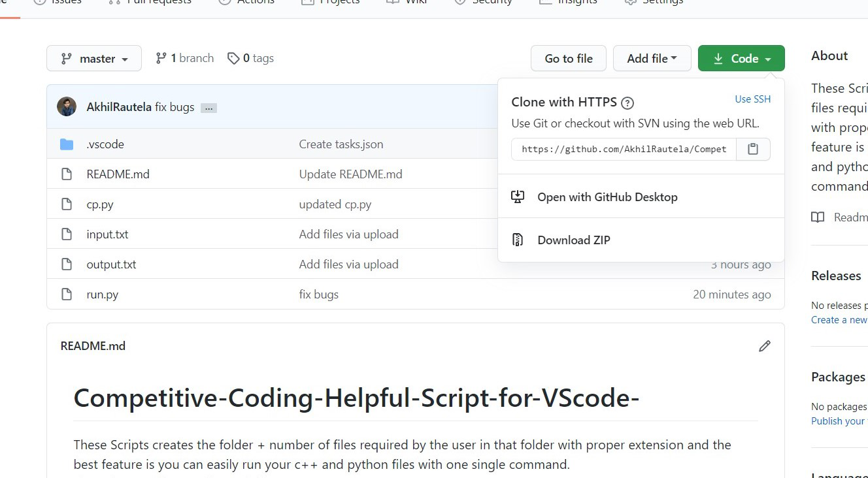This screenshot has width=868, height=478.
Task: Click the README.md title above the readme content
Action: [x=93, y=346]
